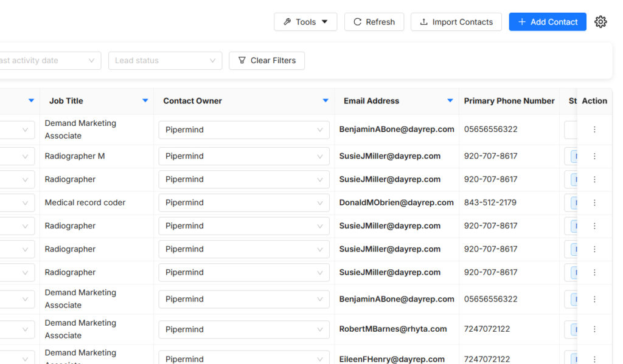
Task: Open action menu for Radiographer M row
Action: [594, 156]
